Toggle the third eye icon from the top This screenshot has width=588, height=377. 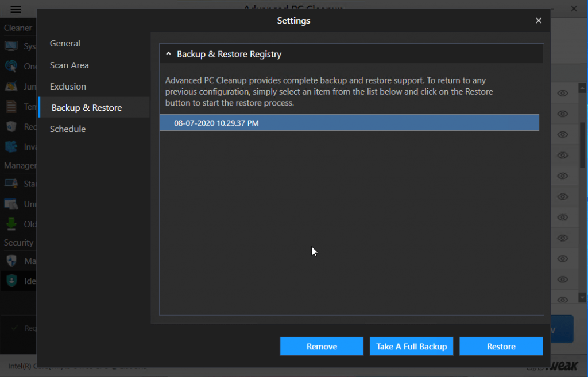tap(563, 134)
